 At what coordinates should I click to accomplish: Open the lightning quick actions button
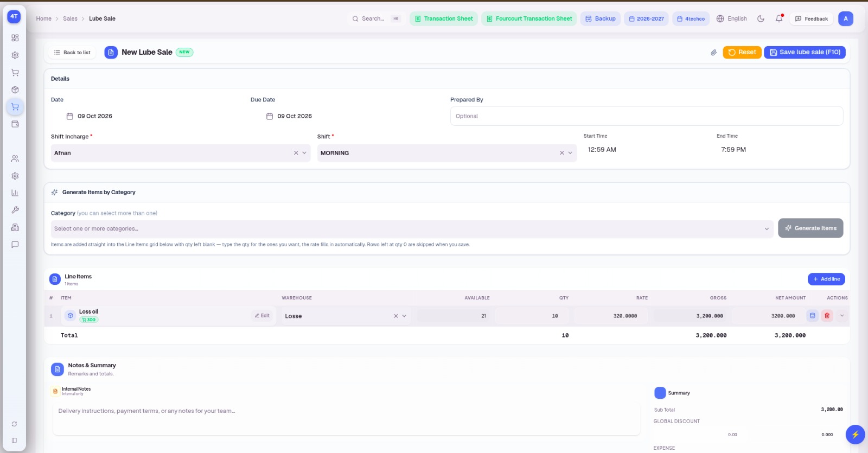point(855,435)
